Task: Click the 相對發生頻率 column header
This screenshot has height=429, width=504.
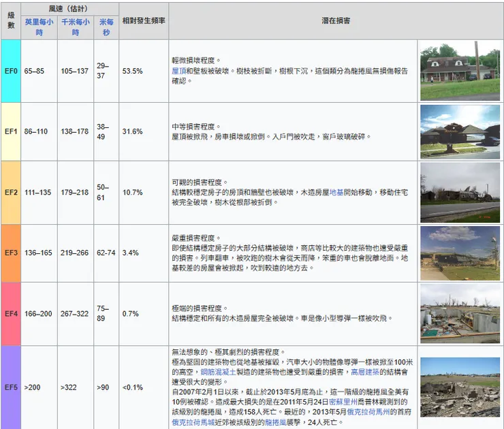Action: (x=144, y=20)
